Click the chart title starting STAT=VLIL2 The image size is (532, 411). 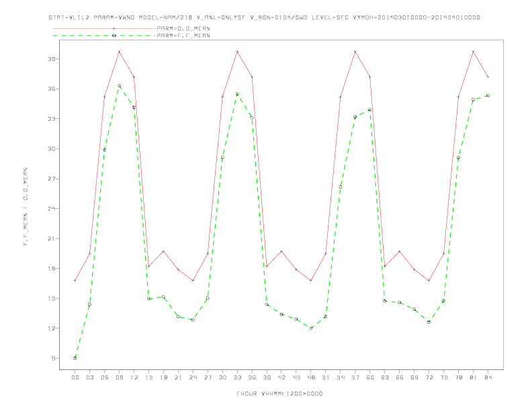(264, 17)
